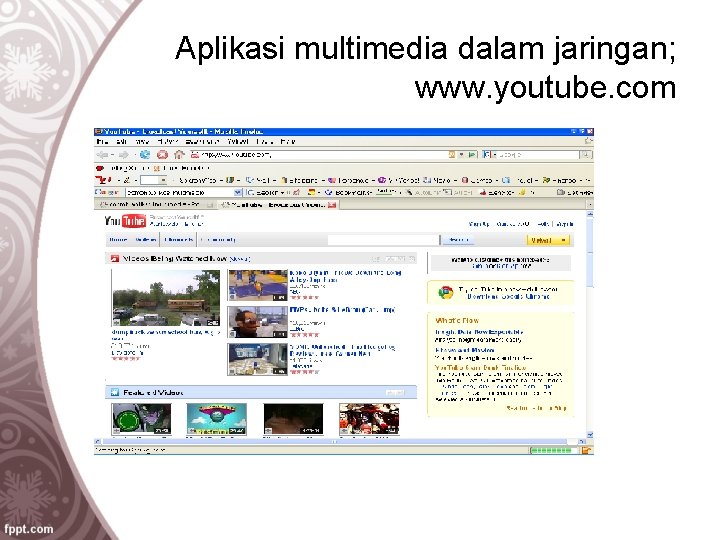Viewport: 720px width, 540px height.
Task: Close the YouTube browser tab
Action: tap(332, 205)
